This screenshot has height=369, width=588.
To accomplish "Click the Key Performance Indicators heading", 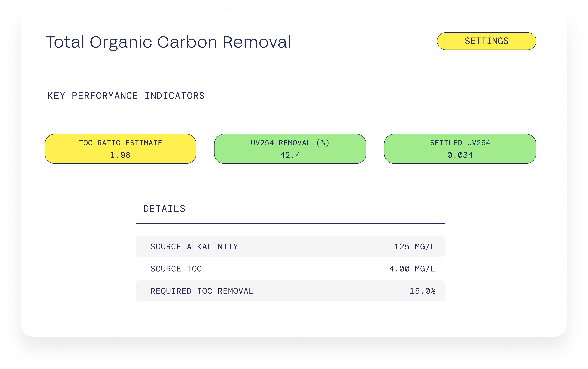I will click(126, 96).
